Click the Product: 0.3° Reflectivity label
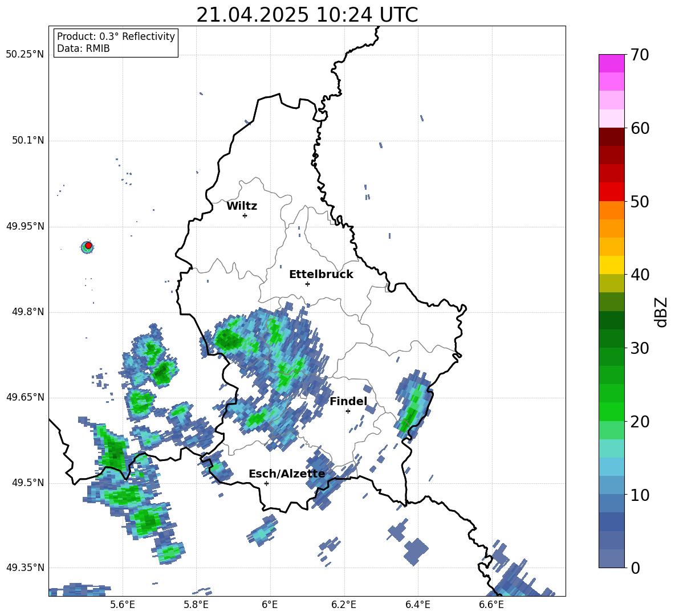675x616 pixels. pos(116,36)
